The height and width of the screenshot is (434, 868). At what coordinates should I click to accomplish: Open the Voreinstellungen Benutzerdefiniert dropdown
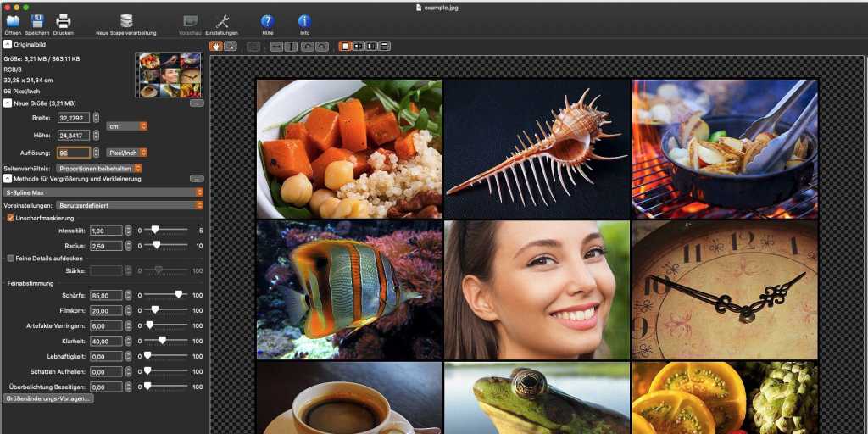tap(130, 206)
